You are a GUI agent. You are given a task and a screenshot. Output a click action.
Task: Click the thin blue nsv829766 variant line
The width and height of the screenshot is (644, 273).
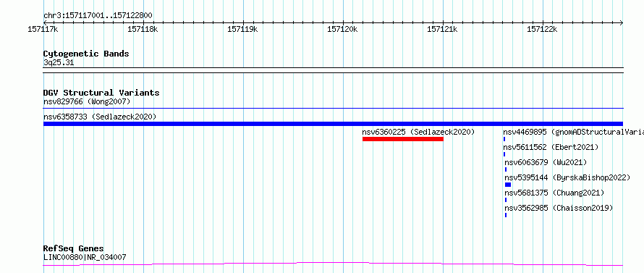(x=334, y=109)
